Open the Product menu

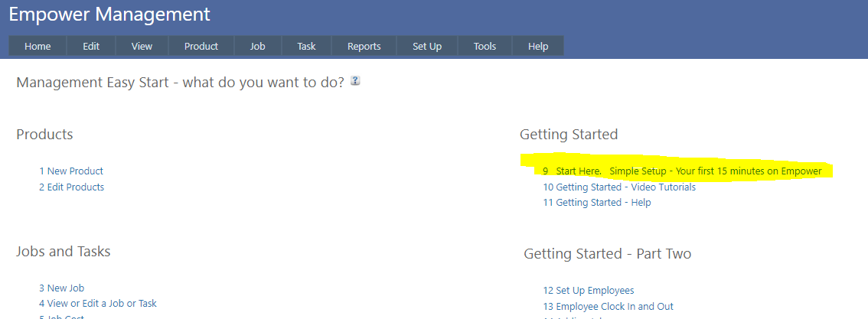(201, 46)
